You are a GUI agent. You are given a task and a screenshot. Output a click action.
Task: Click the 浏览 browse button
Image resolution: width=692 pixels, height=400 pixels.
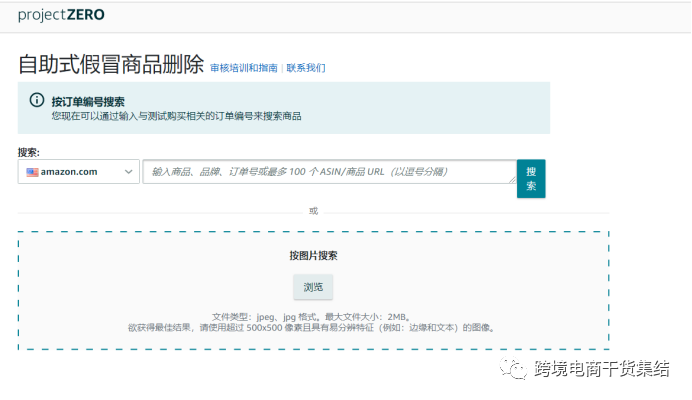click(x=313, y=287)
